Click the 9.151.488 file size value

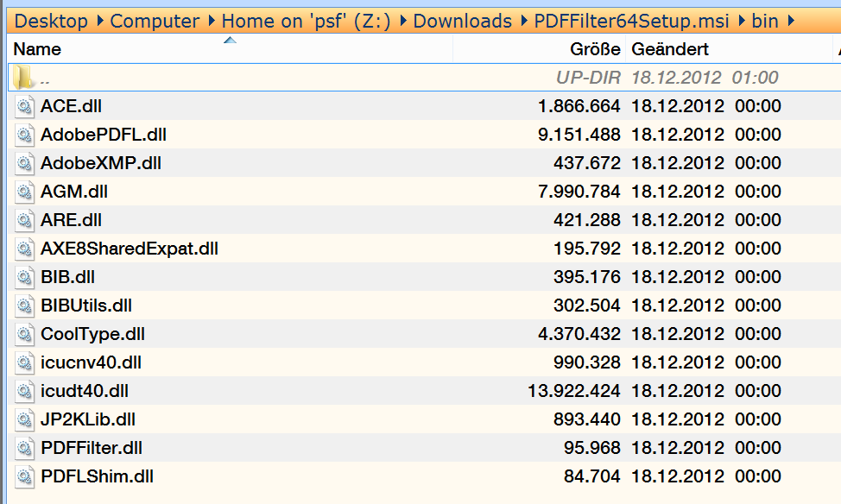tap(579, 135)
